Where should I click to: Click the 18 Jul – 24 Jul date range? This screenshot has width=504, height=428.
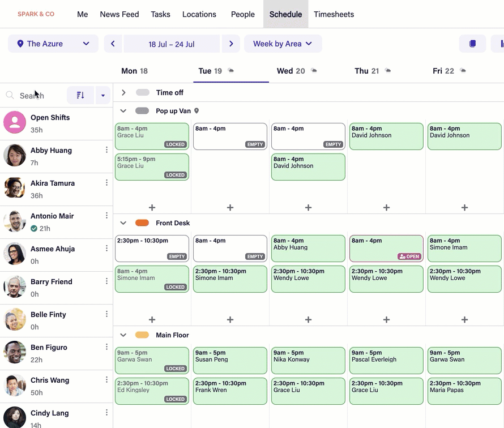pyautogui.click(x=171, y=44)
